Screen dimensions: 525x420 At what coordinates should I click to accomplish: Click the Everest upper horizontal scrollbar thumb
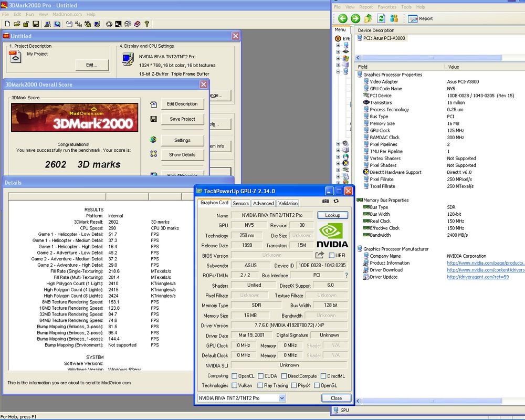pos(432,58)
